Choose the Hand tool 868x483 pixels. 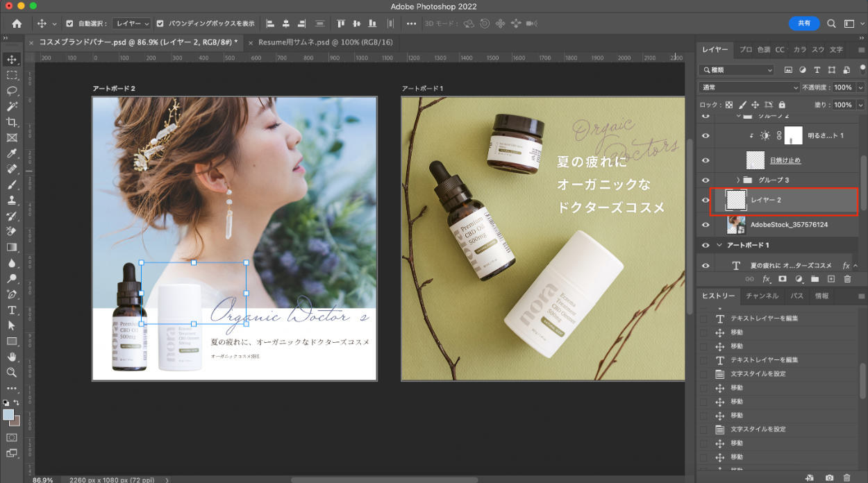tap(12, 357)
